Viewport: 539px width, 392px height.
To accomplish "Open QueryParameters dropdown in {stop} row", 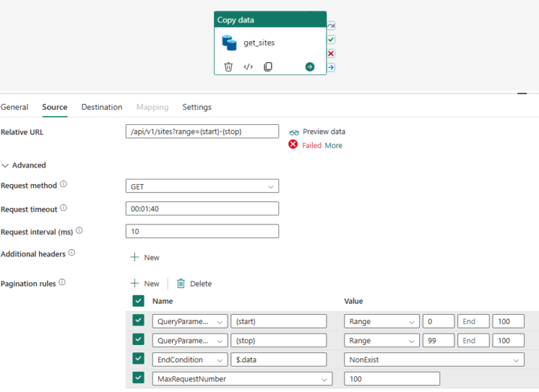I will click(189, 341).
